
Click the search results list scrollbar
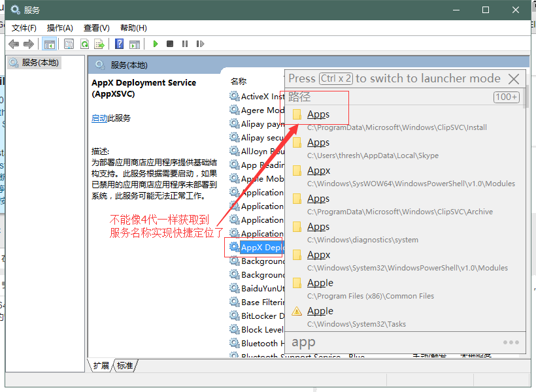click(x=526, y=98)
